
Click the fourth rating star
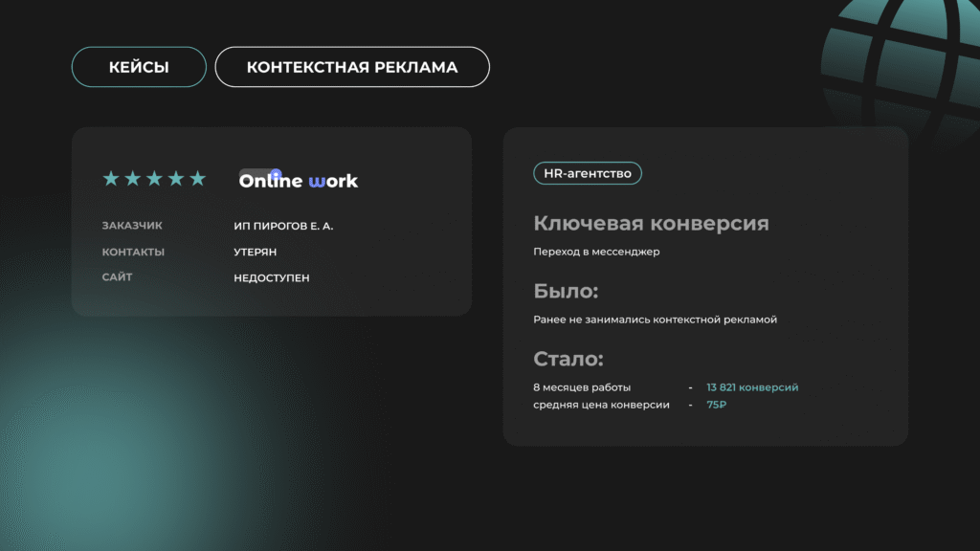click(x=176, y=179)
